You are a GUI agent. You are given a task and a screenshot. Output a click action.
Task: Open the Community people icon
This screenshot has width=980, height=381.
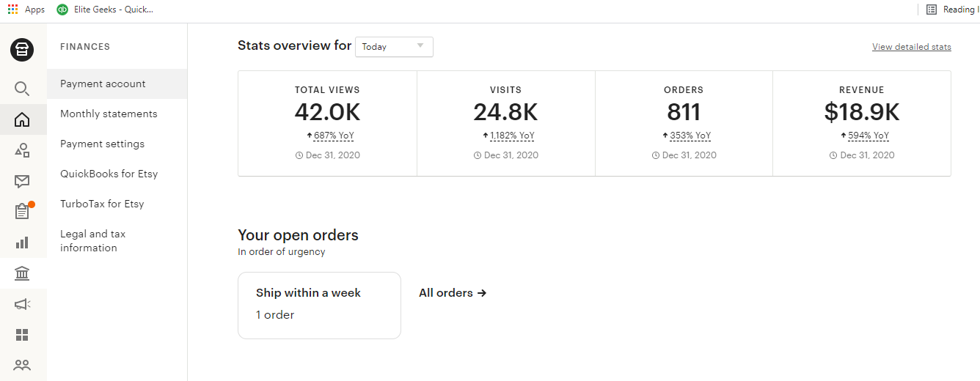(x=23, y=365)
